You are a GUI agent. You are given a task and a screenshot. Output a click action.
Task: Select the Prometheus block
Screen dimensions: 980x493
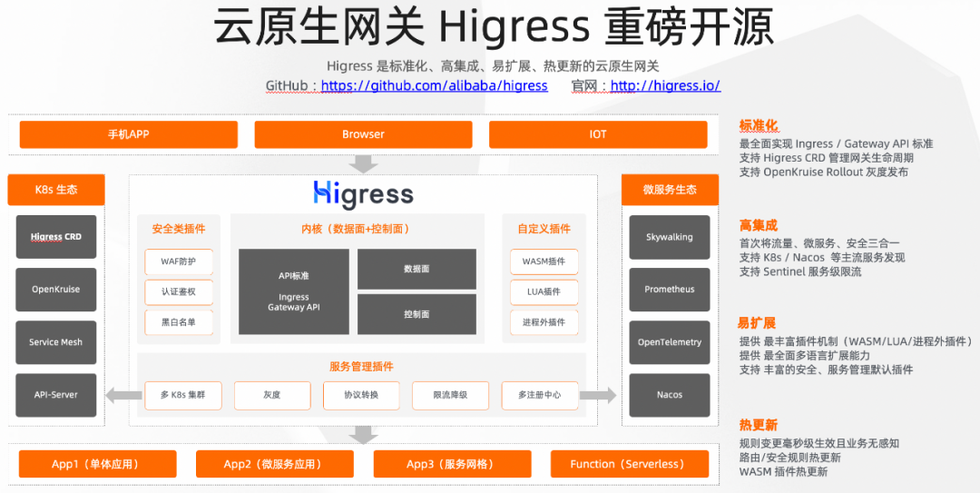click(x=670, y=290)
